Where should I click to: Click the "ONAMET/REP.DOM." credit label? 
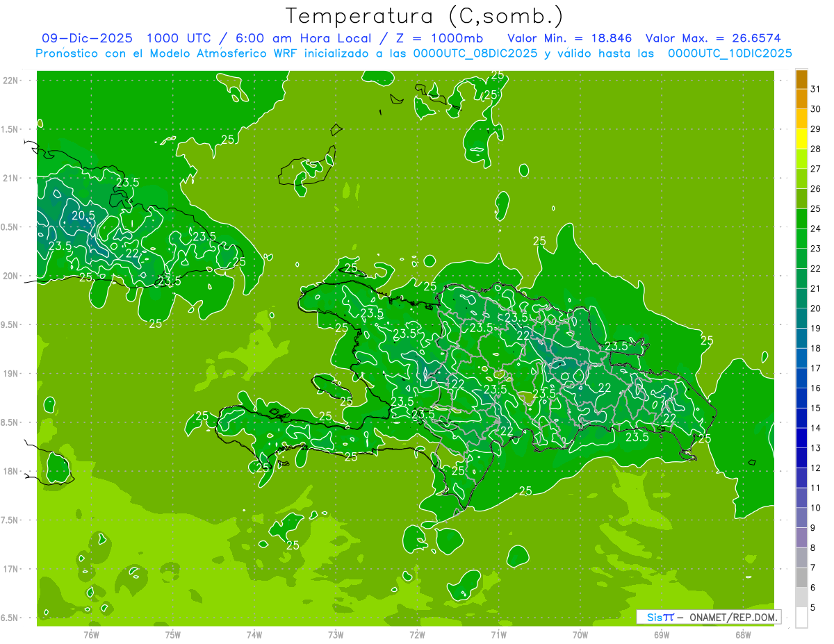point(733,617)
